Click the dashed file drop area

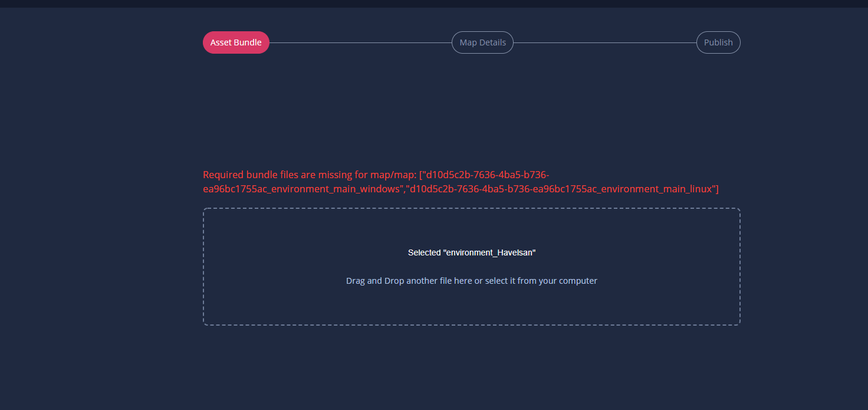[x=471, y=267]
